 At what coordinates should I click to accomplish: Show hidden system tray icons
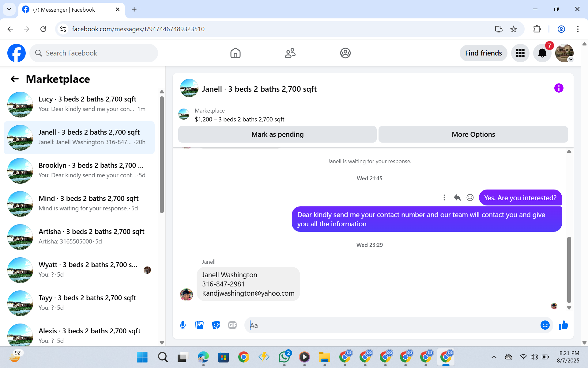tap(494, 357)
